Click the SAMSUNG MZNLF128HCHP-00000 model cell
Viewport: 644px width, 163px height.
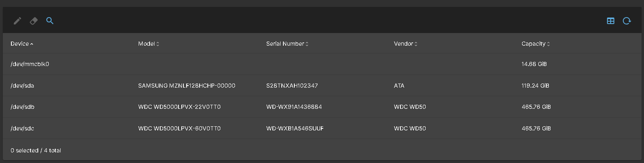coord(187,86)
